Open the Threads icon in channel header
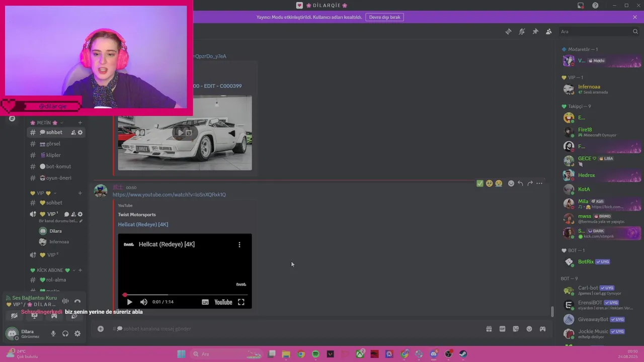This screenshot has height=362, width=644. click(x=508, y=31)
